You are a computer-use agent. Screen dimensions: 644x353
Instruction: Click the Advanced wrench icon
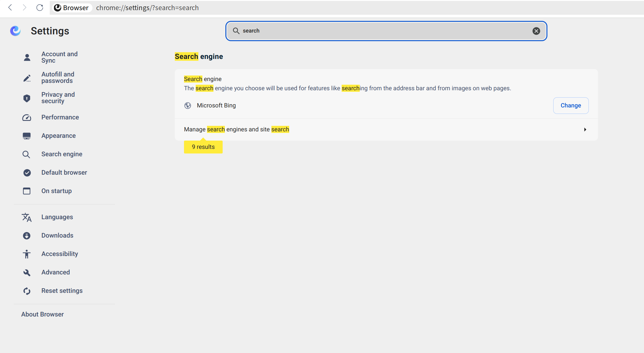point(27,273)
